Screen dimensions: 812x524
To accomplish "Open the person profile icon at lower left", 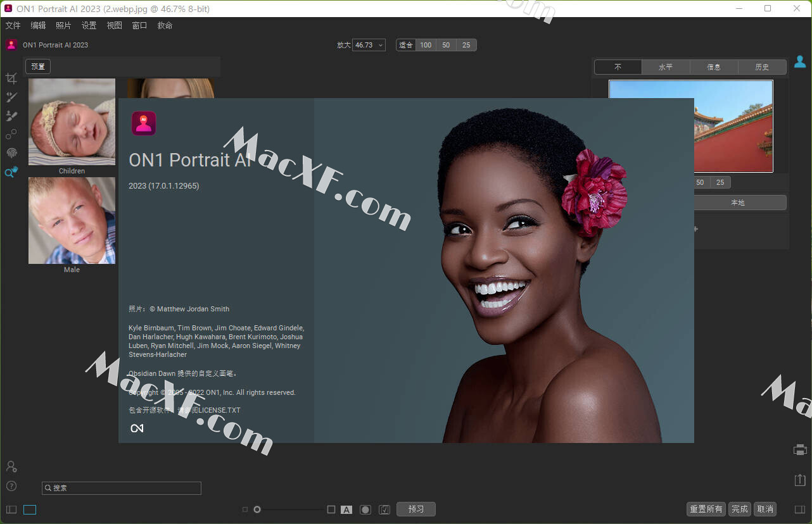I will click(x=11, y=466).
